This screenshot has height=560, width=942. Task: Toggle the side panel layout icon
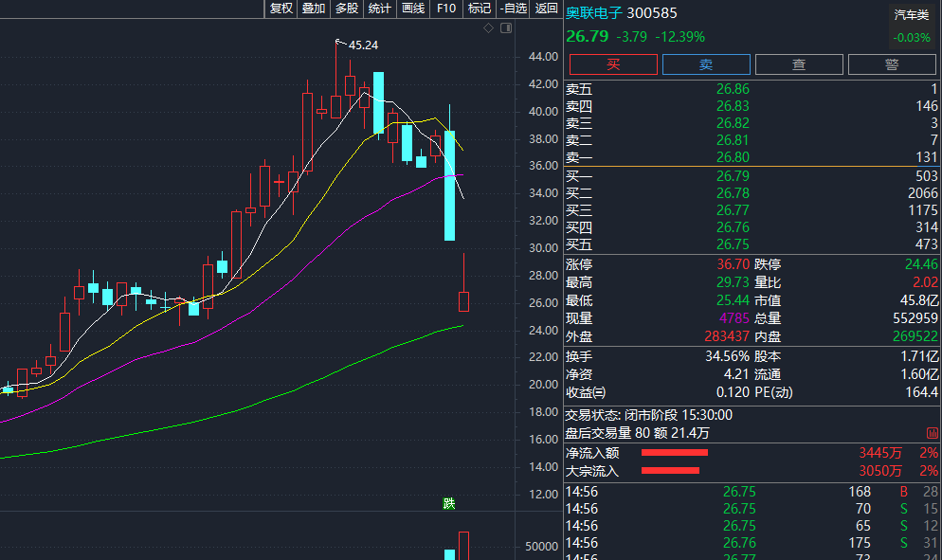[506, 27]
